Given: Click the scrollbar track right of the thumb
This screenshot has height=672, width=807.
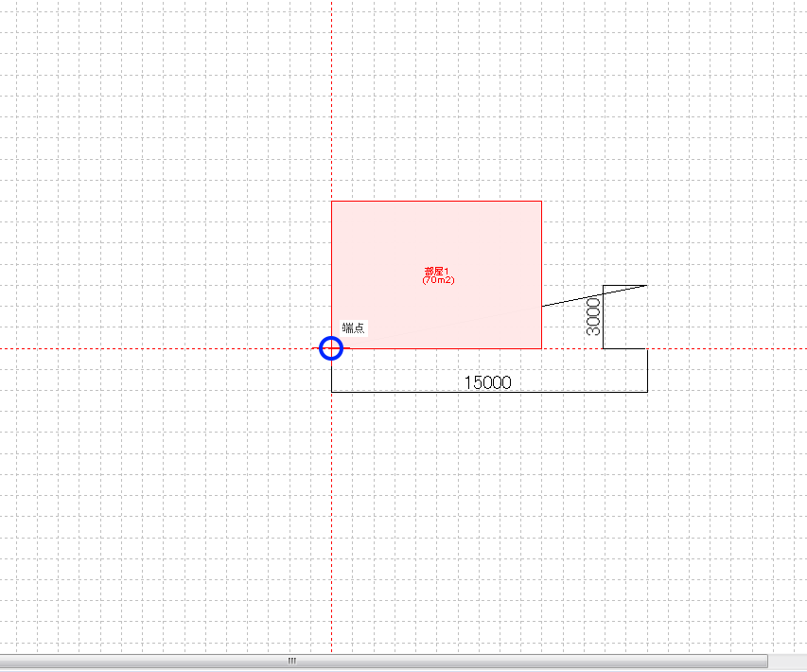Looking at the screenshot, I should (x=787, y=661).
